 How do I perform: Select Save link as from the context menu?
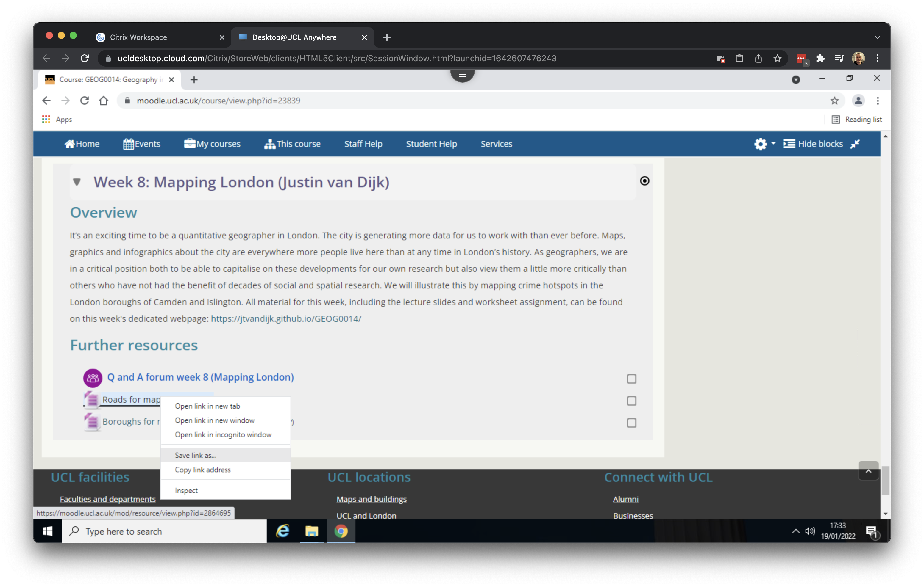(x=195, y=456)
